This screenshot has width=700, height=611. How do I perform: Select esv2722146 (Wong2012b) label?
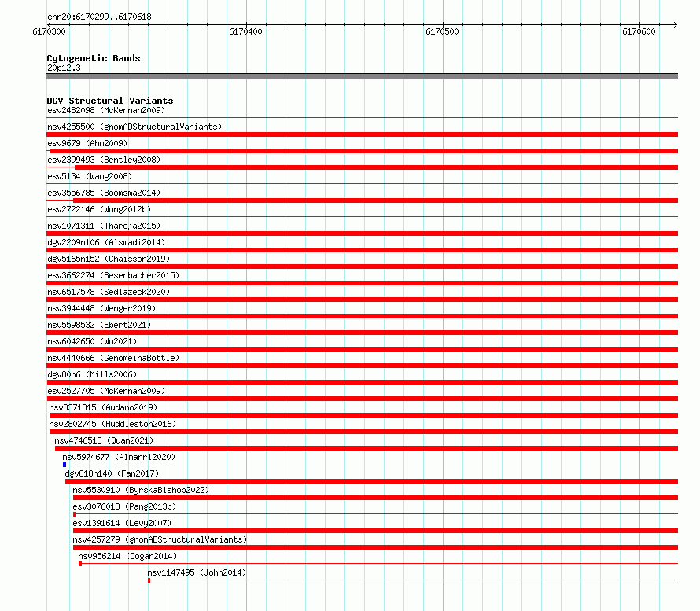click(x=99, y=209)
